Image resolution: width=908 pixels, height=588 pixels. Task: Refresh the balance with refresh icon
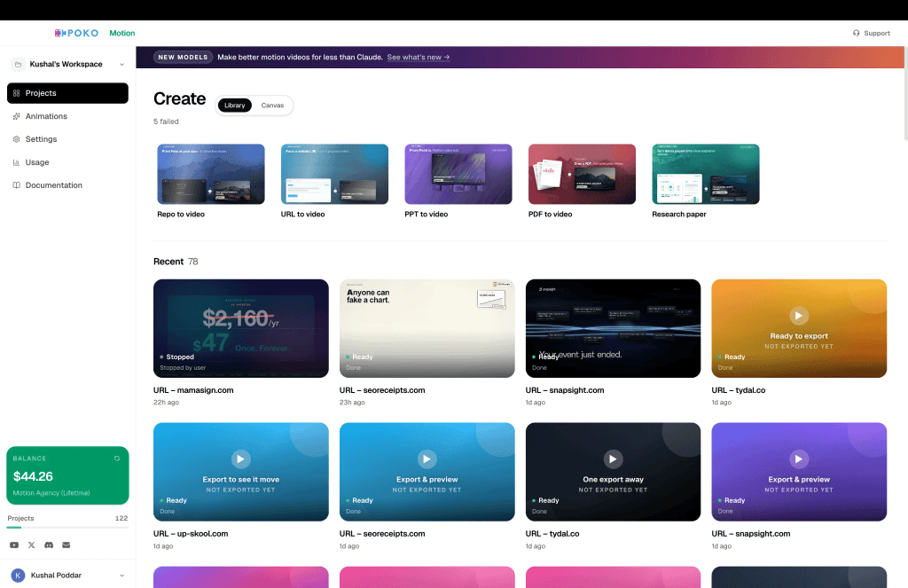[117, 459]
